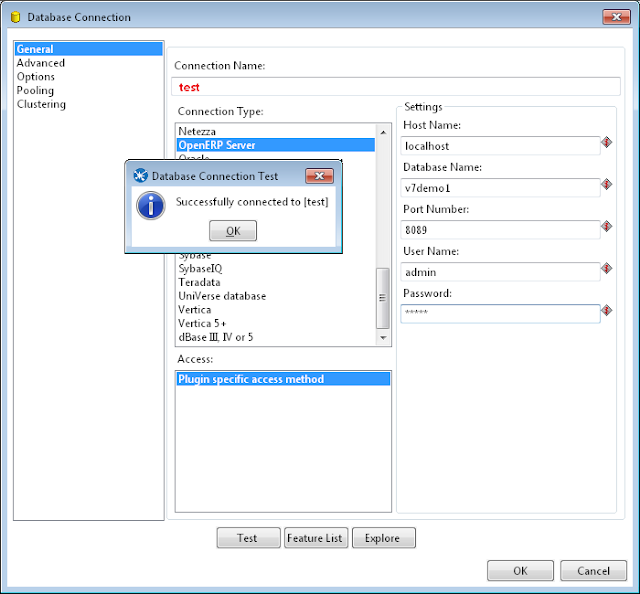Select OpenERP Server connection type
This screenshot has height=594, width=640.
tap(276, 145)
